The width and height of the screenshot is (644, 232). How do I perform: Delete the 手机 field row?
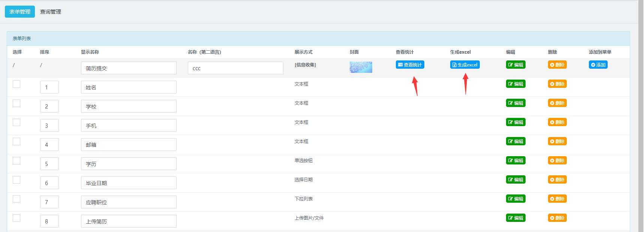[557, 122]
